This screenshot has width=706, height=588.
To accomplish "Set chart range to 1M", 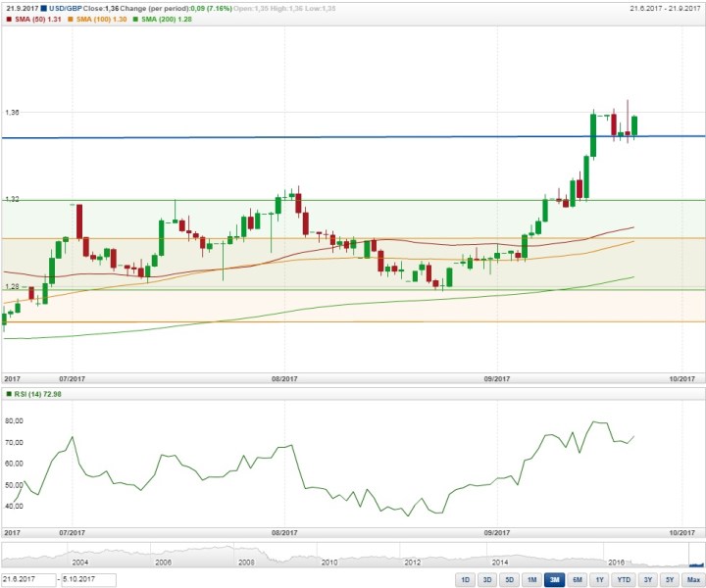I will [x=531, y=580].
